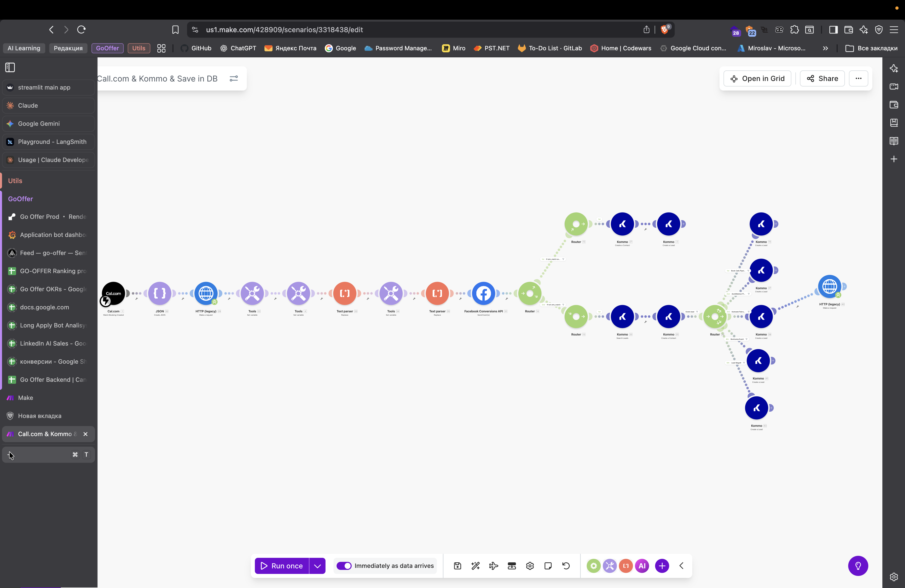Select the Facebook Conversions API module
This screenshot has width=905, height=588.
pyautogui.click(x=483, y=293)
